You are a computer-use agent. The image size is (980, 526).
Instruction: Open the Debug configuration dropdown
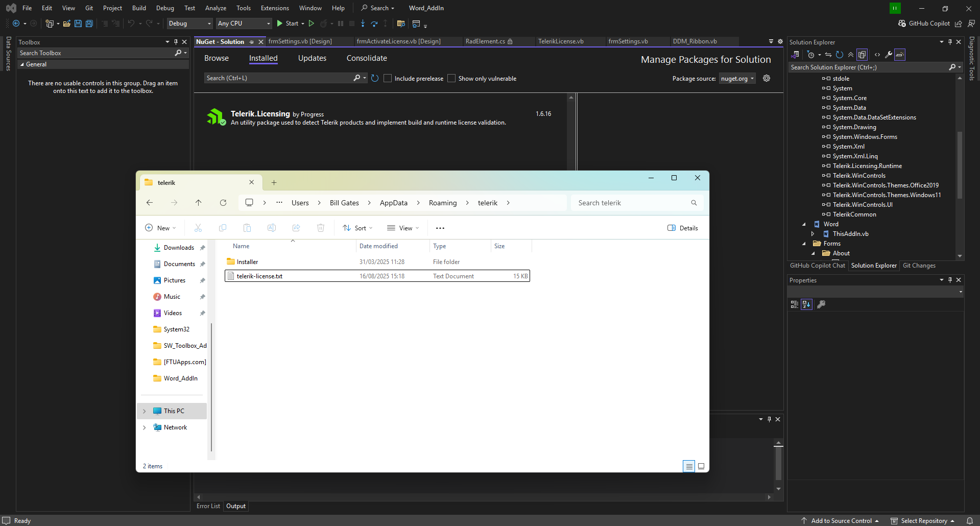190,23
